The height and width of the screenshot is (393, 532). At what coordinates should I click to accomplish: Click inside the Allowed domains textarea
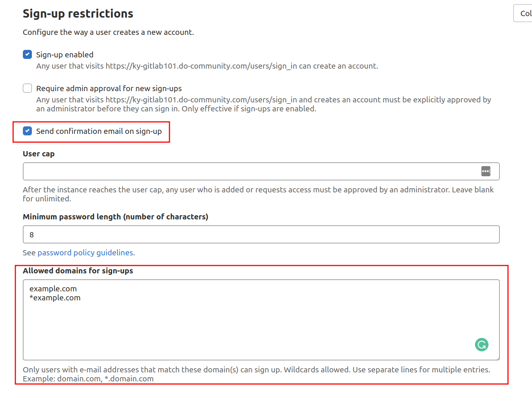click(x=225, y=322)
